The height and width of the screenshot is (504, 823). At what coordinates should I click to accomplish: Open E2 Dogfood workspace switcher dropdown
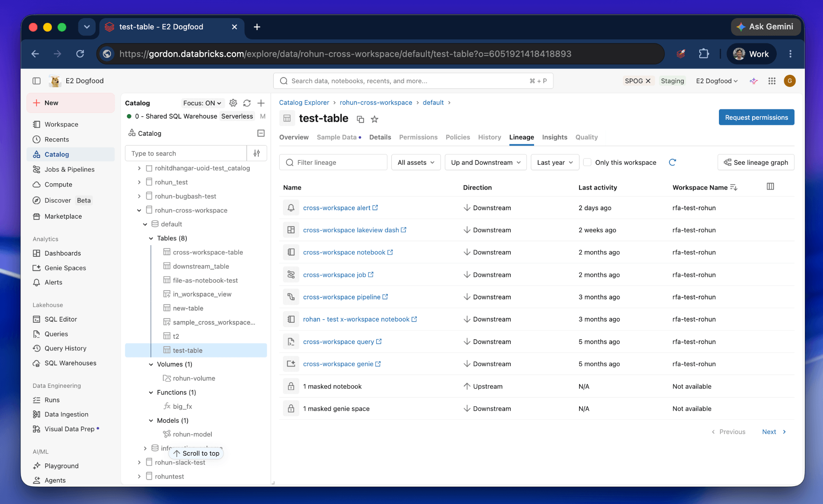pos(717,81)
